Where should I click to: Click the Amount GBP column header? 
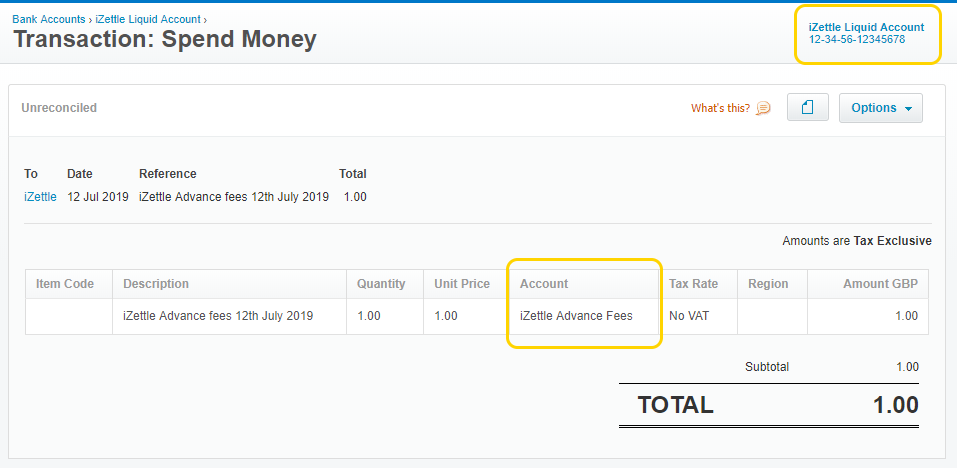point(880,284)
